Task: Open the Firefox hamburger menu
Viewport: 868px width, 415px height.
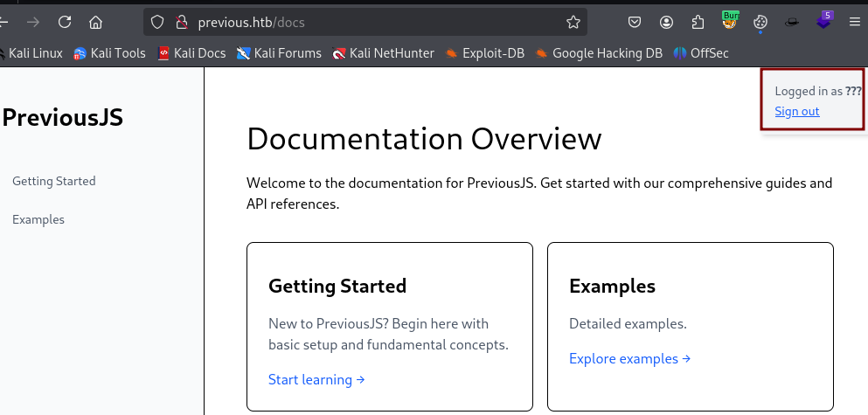Action: tap(854, 22)
